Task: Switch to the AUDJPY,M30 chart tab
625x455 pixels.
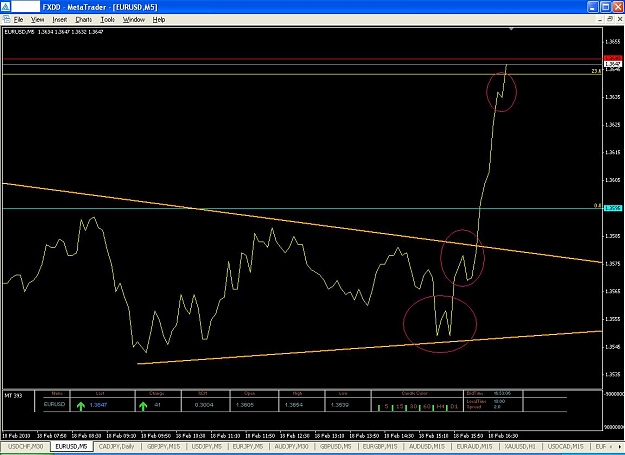Action: 292,447
